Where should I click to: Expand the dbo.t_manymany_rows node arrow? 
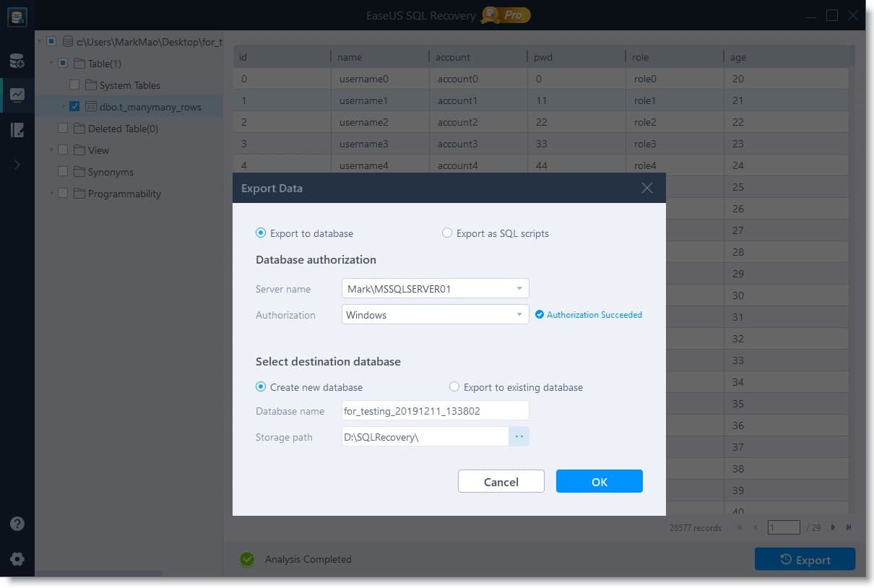pyautogui.click(x=63, y=107)
